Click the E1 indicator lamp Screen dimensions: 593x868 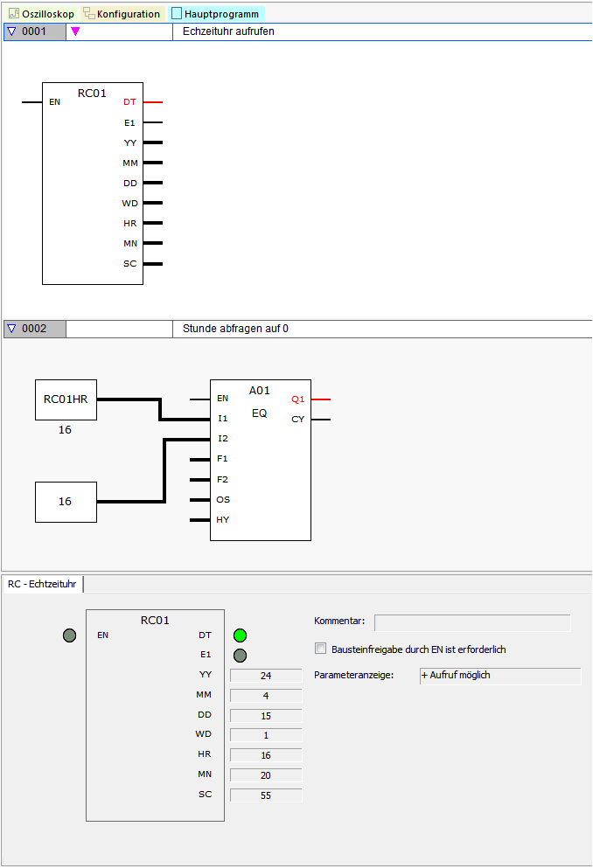(x=240, y=656)
